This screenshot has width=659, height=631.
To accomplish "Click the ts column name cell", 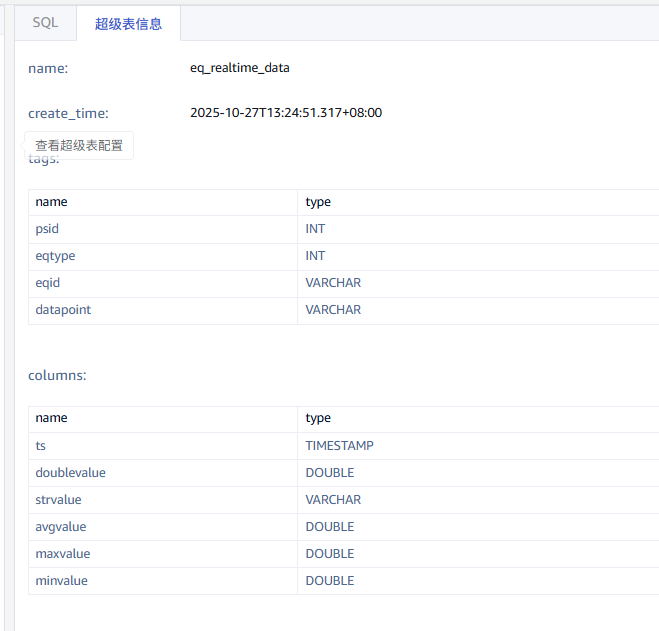I will (x=41, y=445).
